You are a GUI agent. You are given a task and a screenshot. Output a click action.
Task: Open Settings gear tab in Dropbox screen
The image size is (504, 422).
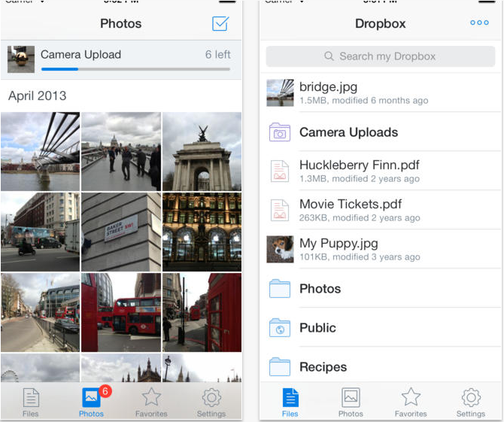(x=471, y=402)
